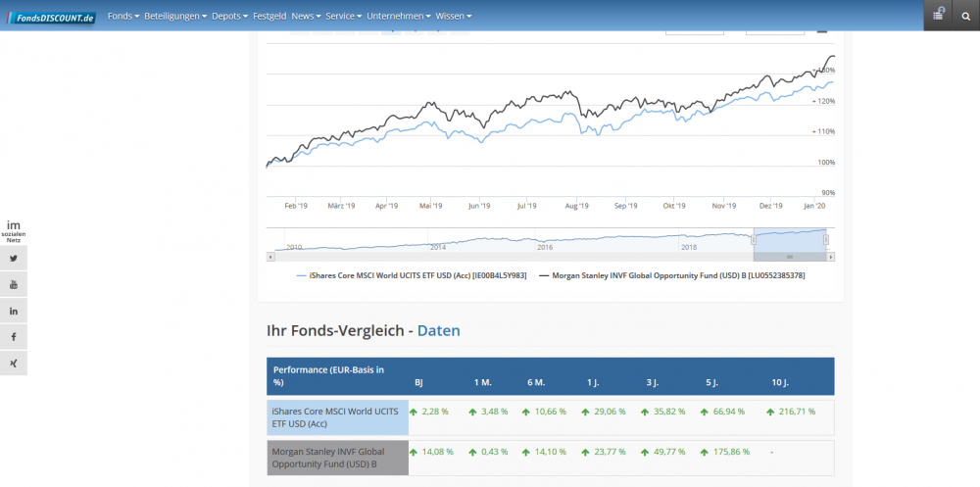The image size is (980, 487).
Task: Click the search magnifier icon
Action: 965,17
